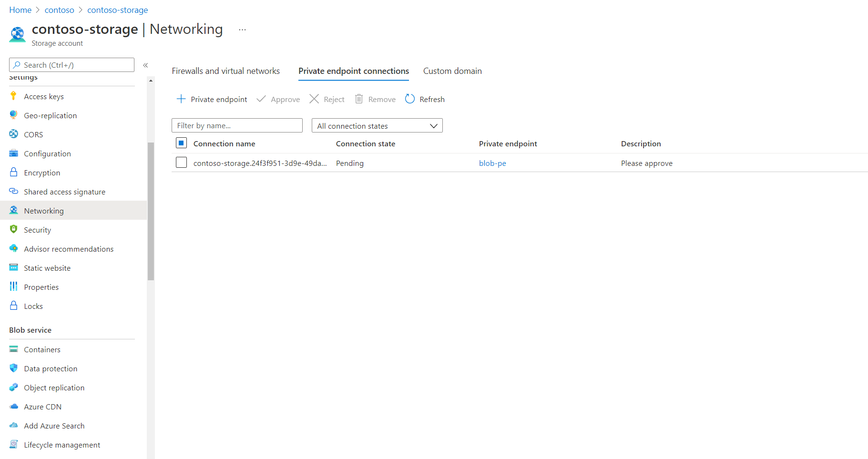The height and width of the screenshot is (459, 868).
Task: Click the Configuration briefcase icon
Action: click(13, 153)
